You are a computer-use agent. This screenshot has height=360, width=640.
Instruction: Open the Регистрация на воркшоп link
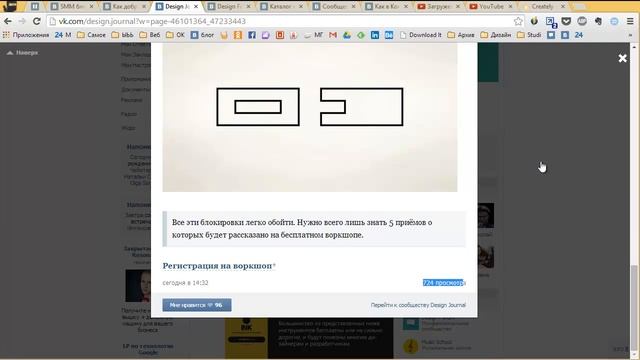point(217,266)
